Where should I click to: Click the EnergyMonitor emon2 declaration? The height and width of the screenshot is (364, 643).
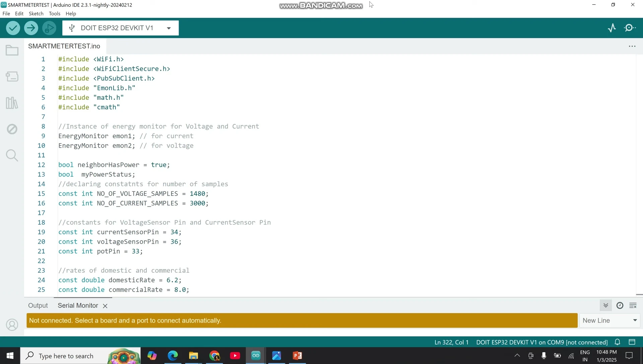97,146
